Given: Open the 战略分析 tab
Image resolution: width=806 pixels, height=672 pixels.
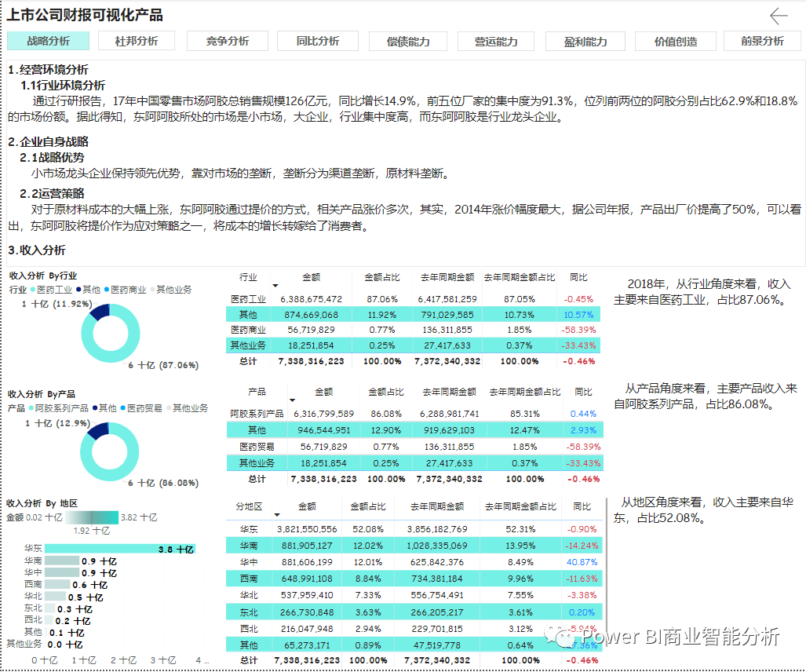Looking at the screenshot, I should [x=49, y=41].
